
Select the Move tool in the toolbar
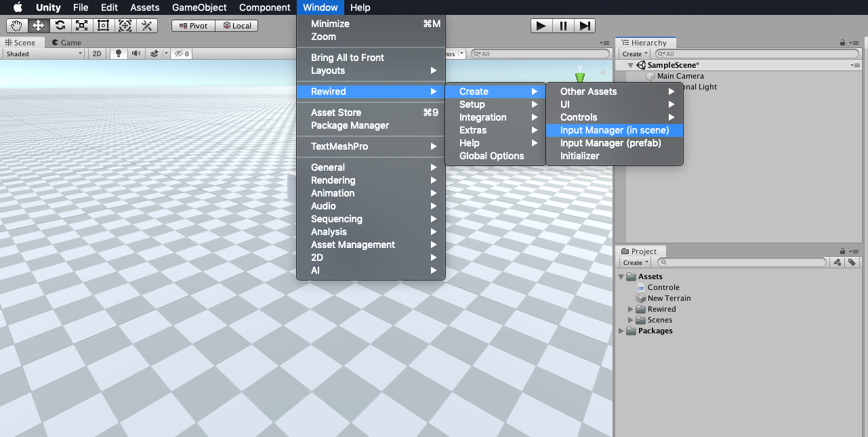[38, 26]
